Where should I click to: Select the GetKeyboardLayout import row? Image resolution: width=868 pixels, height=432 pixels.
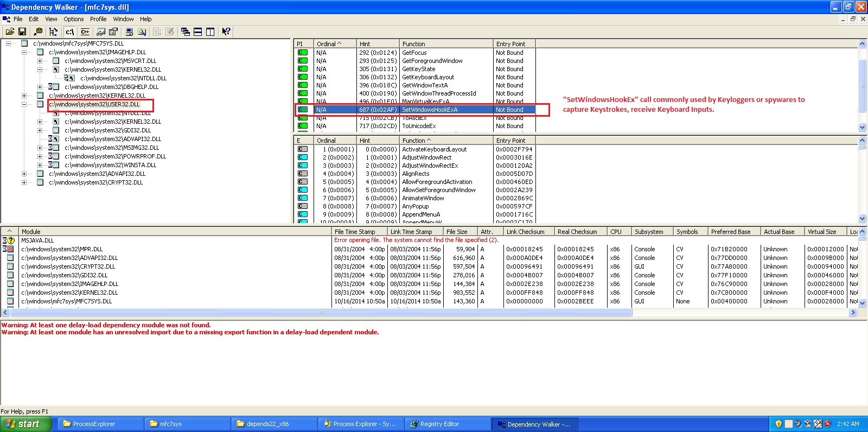tap(416, 77)
